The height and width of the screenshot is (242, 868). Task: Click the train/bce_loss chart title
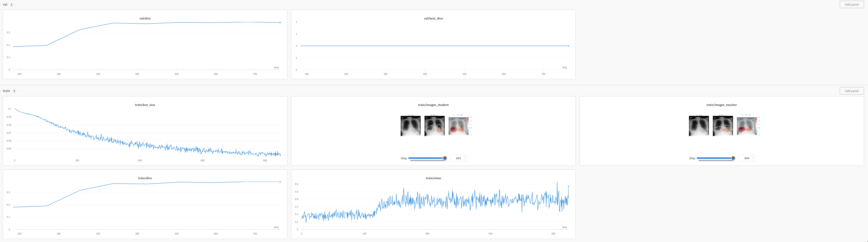pos(145,105)
